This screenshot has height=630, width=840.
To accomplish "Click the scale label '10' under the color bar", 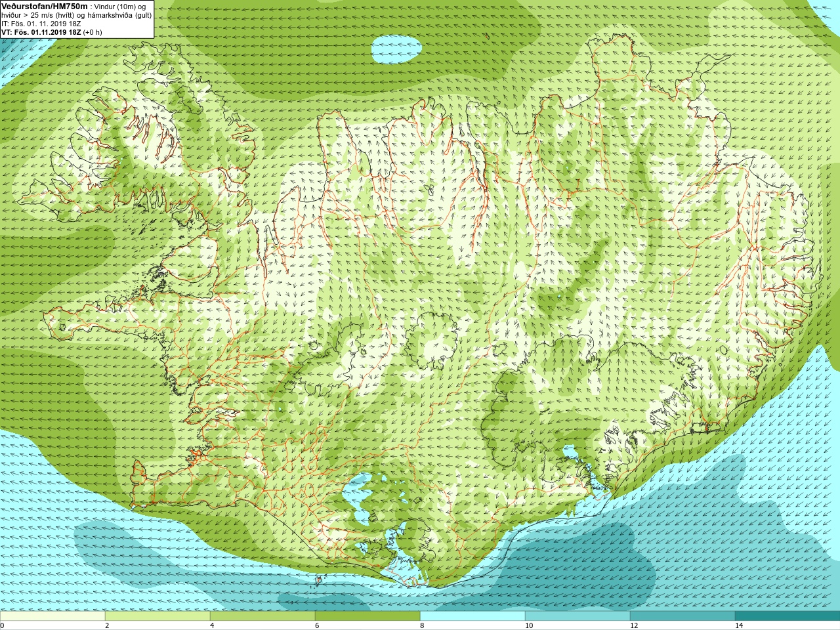I will point(529,625).
